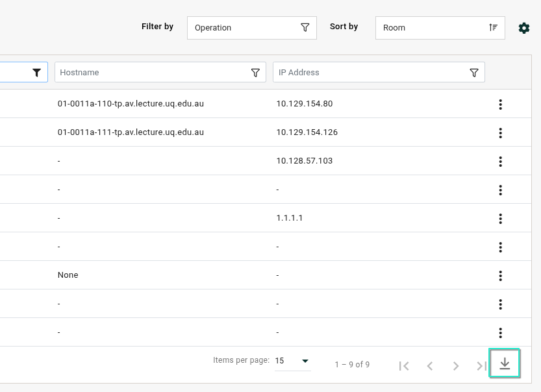
Task: Go to the last page
Action: pos(481,366)
